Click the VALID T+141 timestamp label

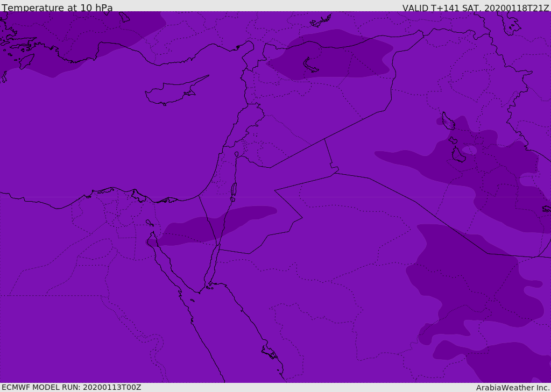476,8
